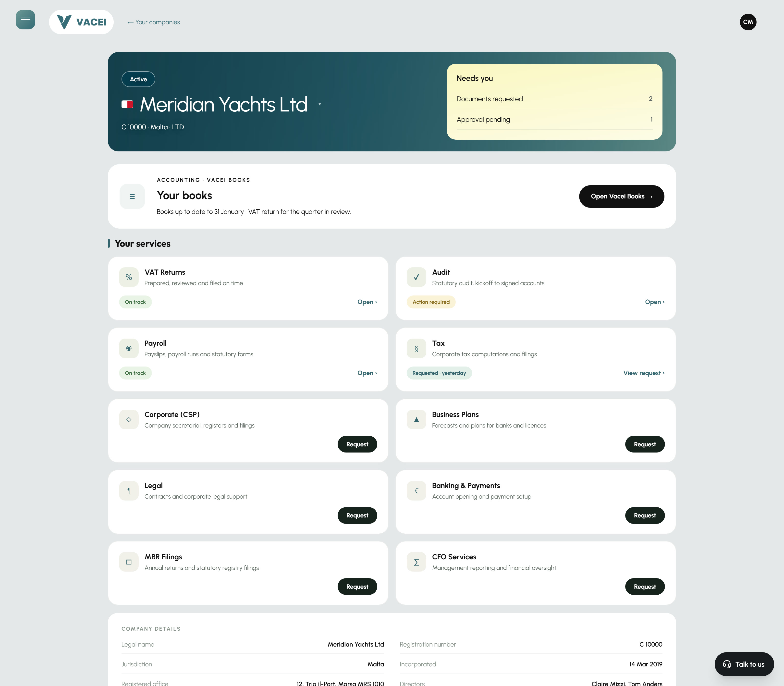This screenshot has width=784, height=686.
Task: Click the CFO Services sigma icon
Action: point(416,562)
